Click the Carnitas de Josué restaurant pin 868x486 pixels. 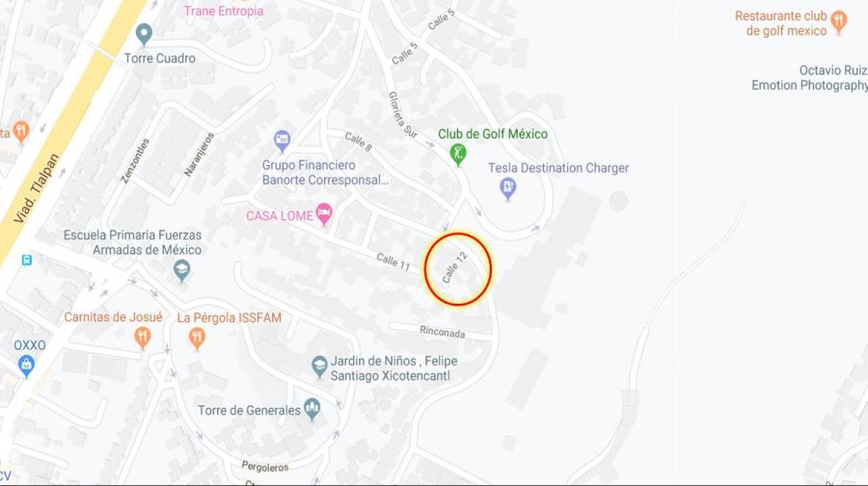143,337
